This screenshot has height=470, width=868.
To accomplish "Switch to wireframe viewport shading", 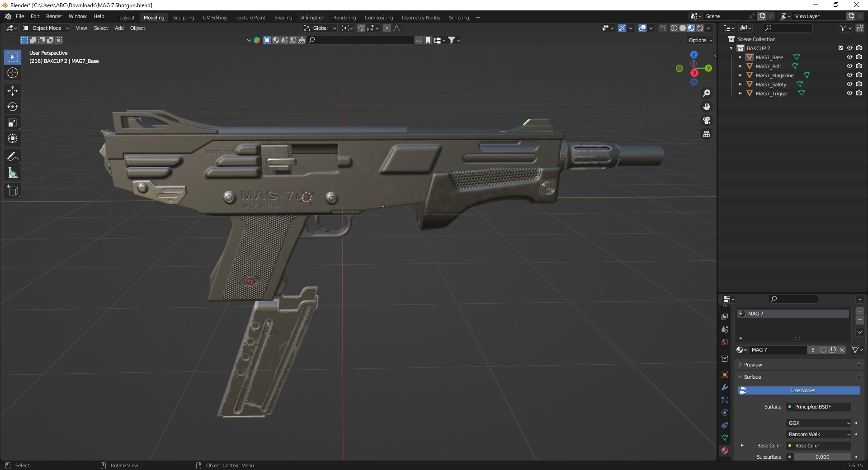I will 674,28.
